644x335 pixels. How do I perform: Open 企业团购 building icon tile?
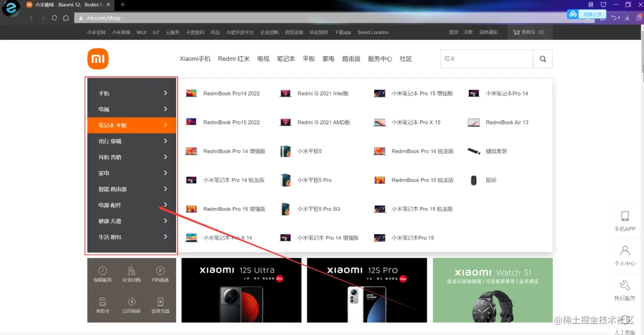(132, 275)
